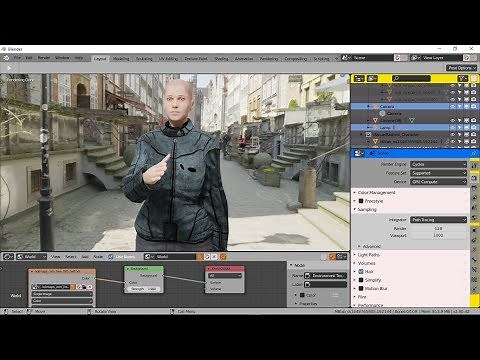Click the outliner search field

coord(411,78)
